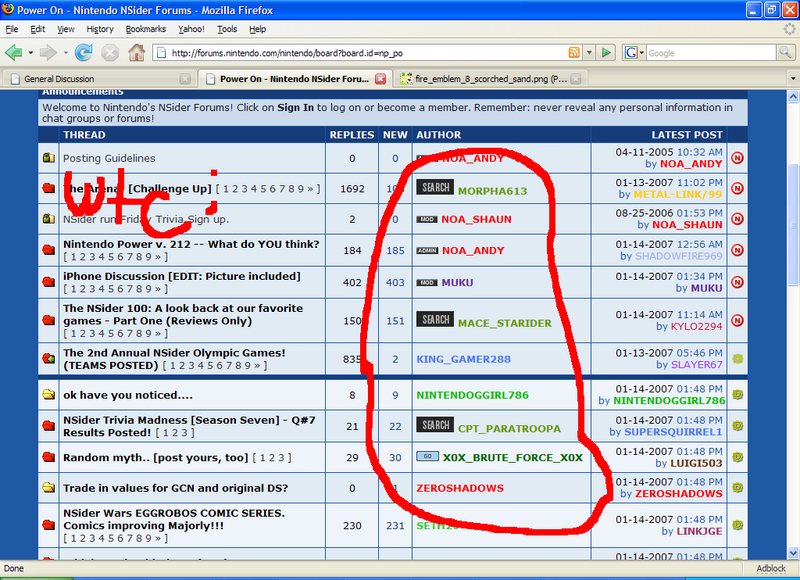Click the folder icon beside iPhone Discussion
800x580 pixels.
tap(48, 282)
